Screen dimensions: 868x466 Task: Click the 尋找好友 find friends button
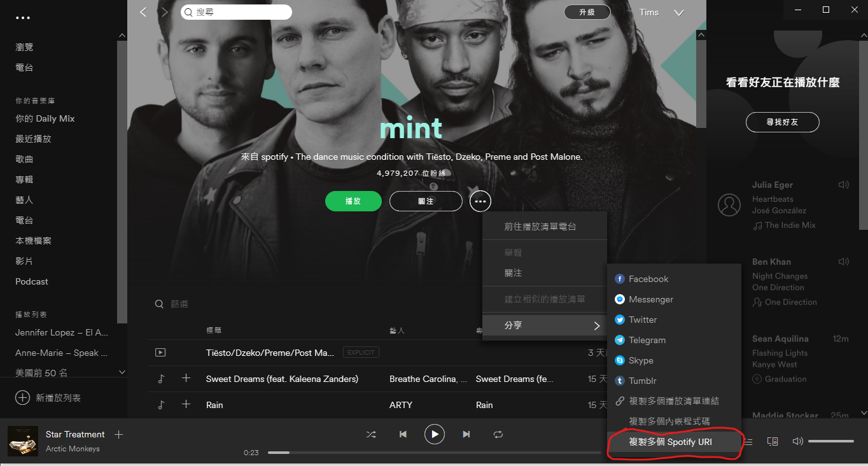(782, 122)
